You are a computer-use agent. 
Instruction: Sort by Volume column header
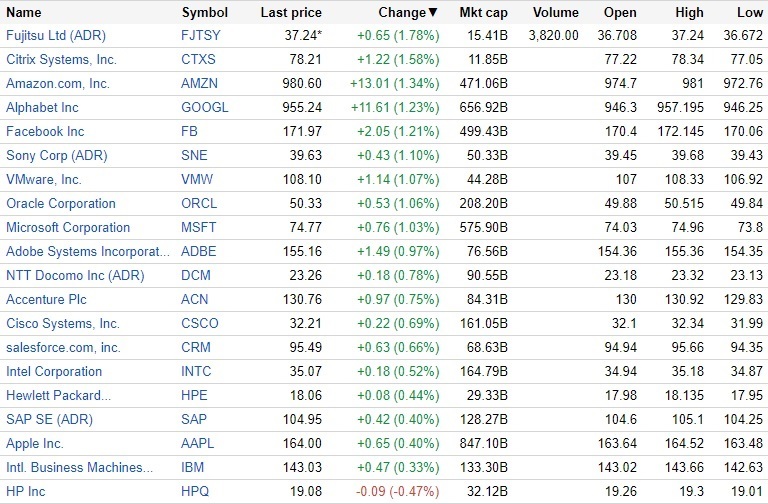tap(555, 13)
